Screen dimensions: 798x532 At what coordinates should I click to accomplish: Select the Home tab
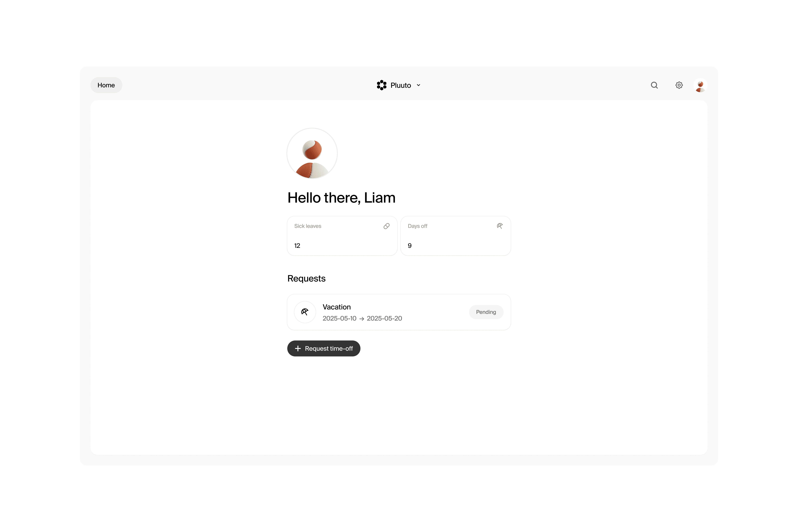pos(106,85)
